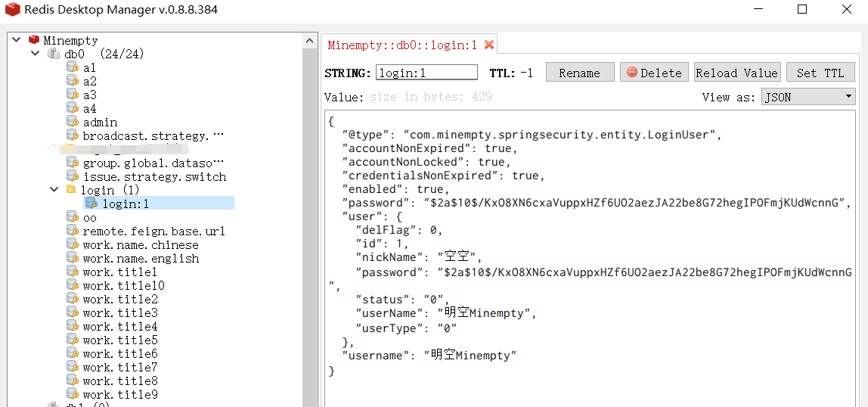Screen dimensions: 868x407
Task: Click the "delFlag": 0 JSON line
Action: [398, 231]
